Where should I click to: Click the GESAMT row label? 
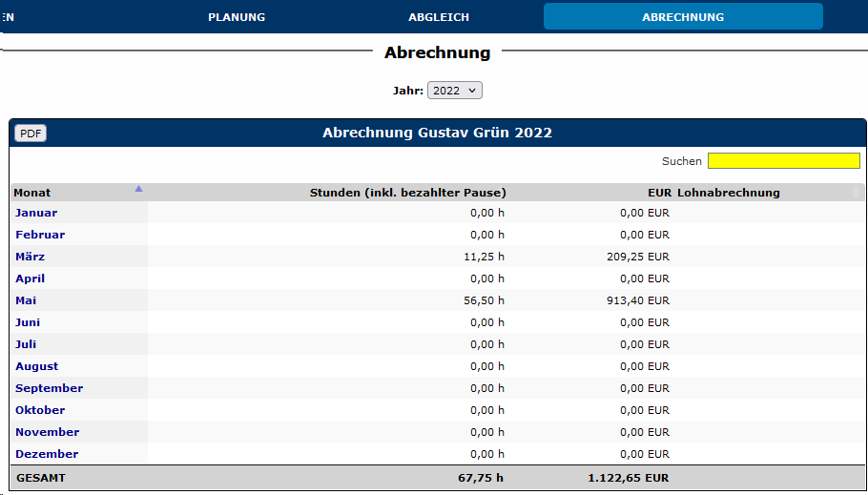pos(40,478)
